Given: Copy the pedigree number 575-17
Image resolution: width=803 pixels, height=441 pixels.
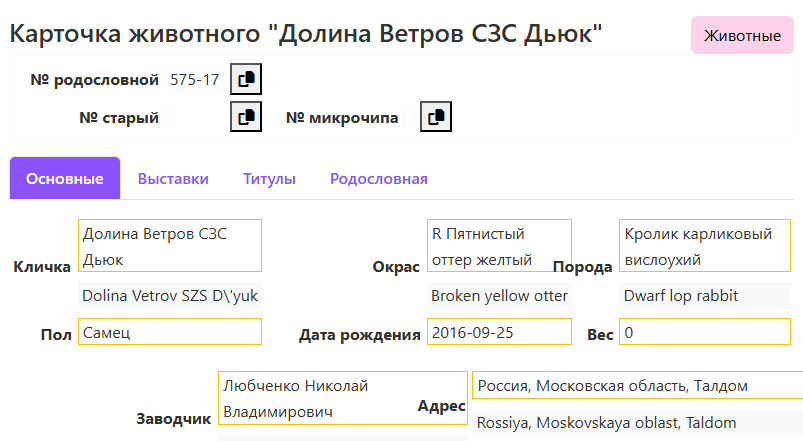Looking at the screenshot, I should tap(246, 80).
